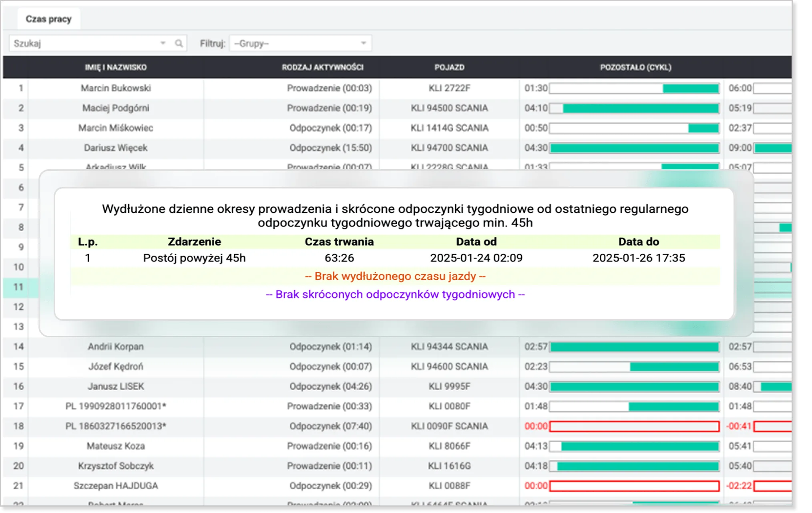The width and height of the screenshot is (812, 513).
Task: Open the Grupy filter dropdown
Action: click(300, 43)
